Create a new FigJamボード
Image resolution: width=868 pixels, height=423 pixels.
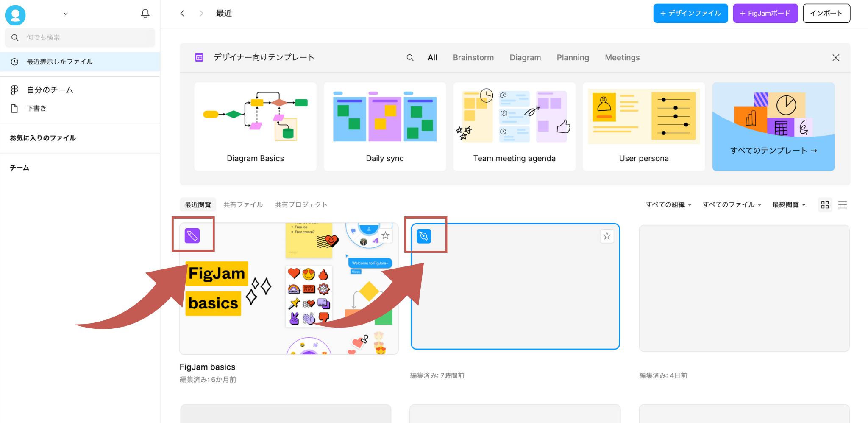(x=765, y=13)
